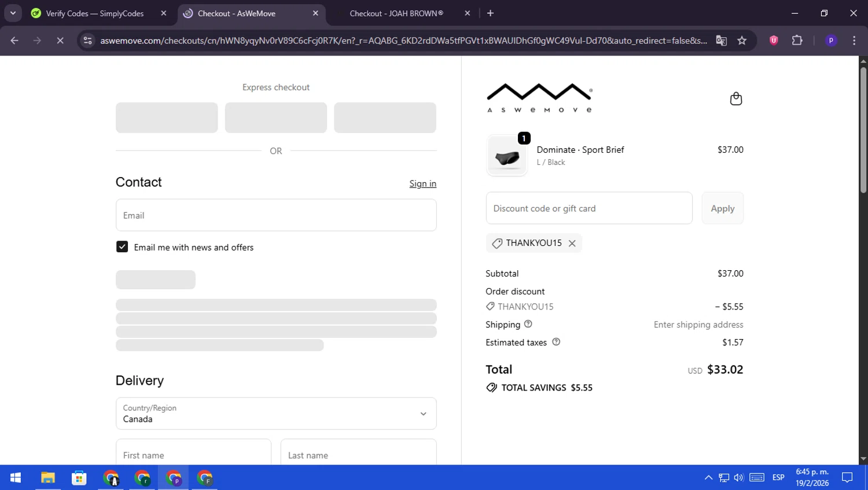This screenshot has height=490, width=868.
Task: Open Microsoft Store from taskbar
Action: (79, 477)
